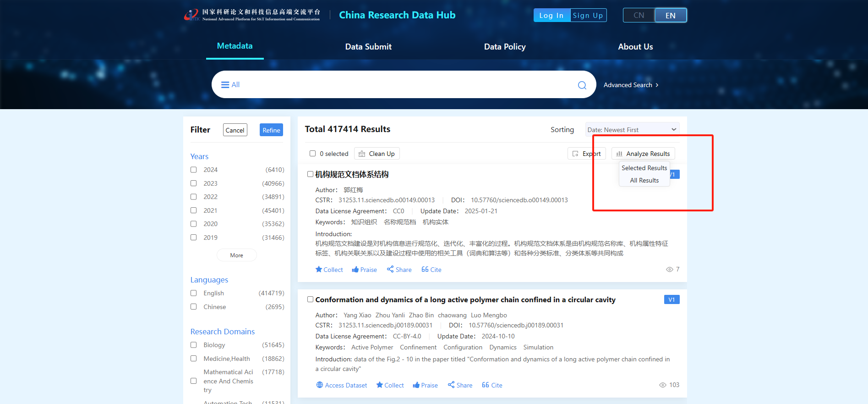Click globe Access Dataset icon
This screenshot has width=868, height=404.
point(320,385)
